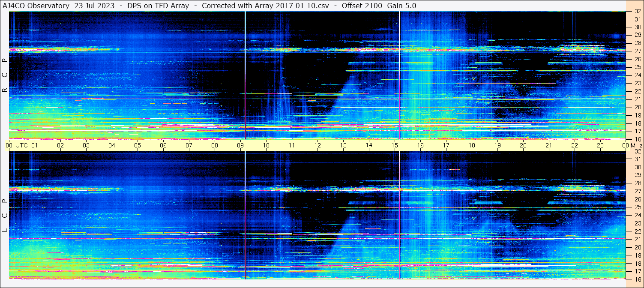Select the 03 hour tick label
The image size is (644, 288).
pyautogui.click(x=86, y=145)
